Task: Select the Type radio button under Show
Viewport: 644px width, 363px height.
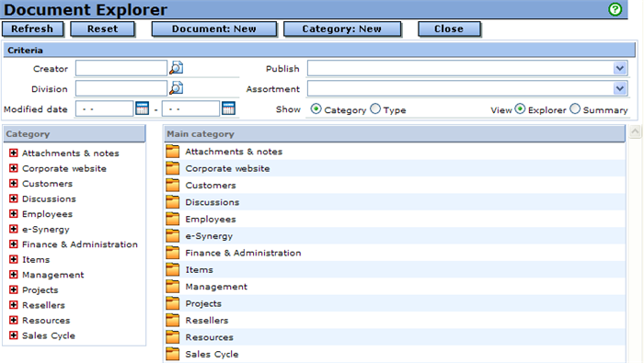Action: tap(375, 108)
